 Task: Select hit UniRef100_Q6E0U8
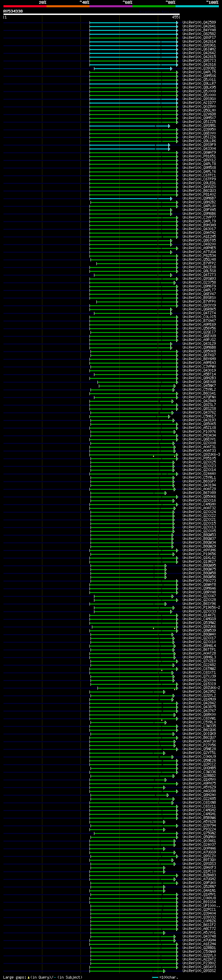pyautogui.click(x=199, y=382)
